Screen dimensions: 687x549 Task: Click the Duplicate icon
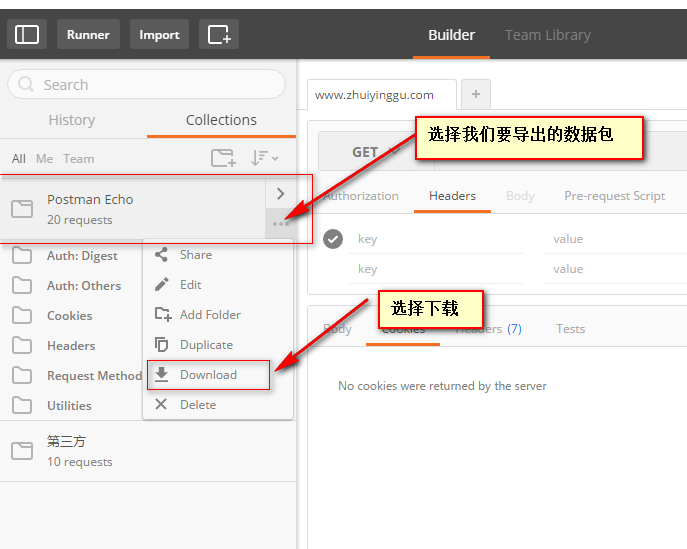(x=161, y=345)
